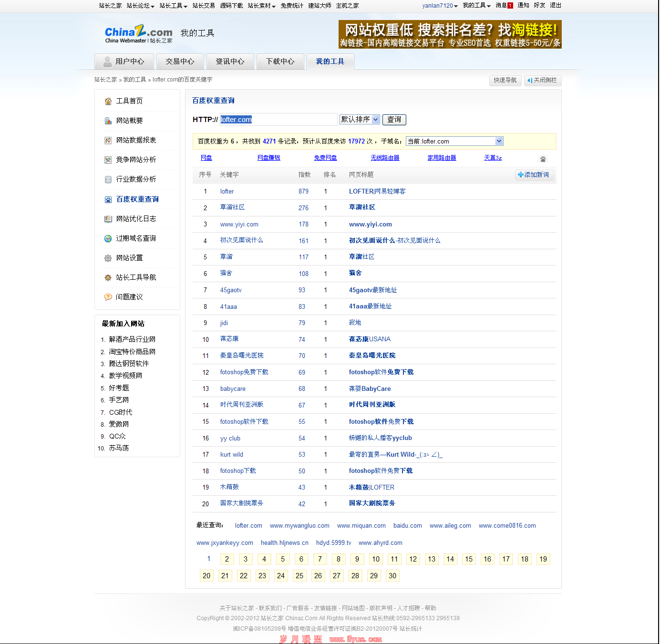Go to results page 19

point(543,559)
